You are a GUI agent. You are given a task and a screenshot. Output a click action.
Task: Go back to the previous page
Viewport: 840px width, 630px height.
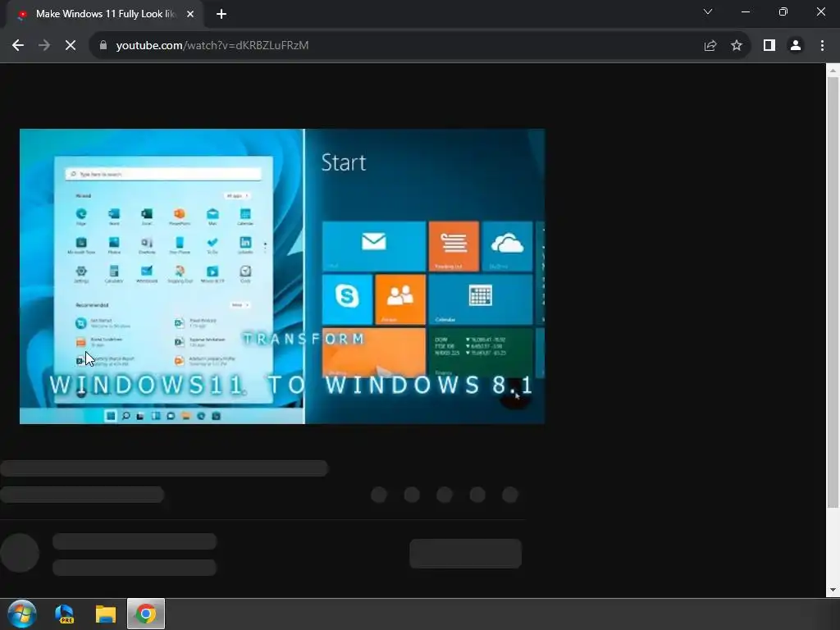(x=18, y=46)
